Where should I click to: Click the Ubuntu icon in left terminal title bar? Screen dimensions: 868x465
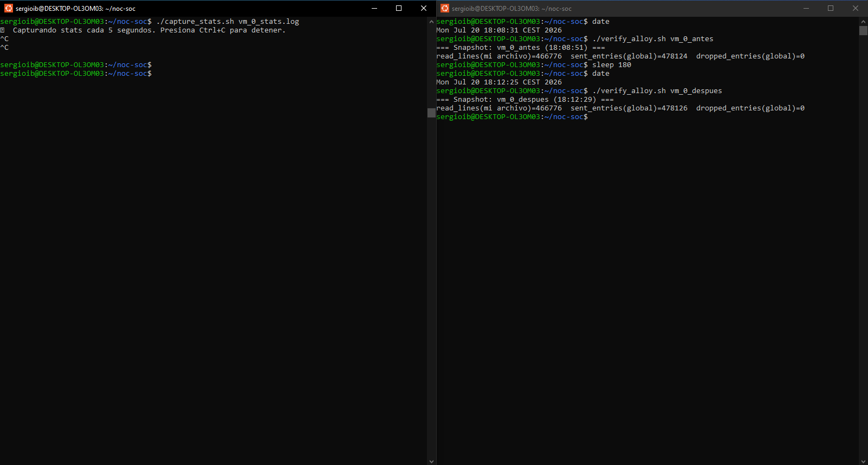(x=8, y=8)
